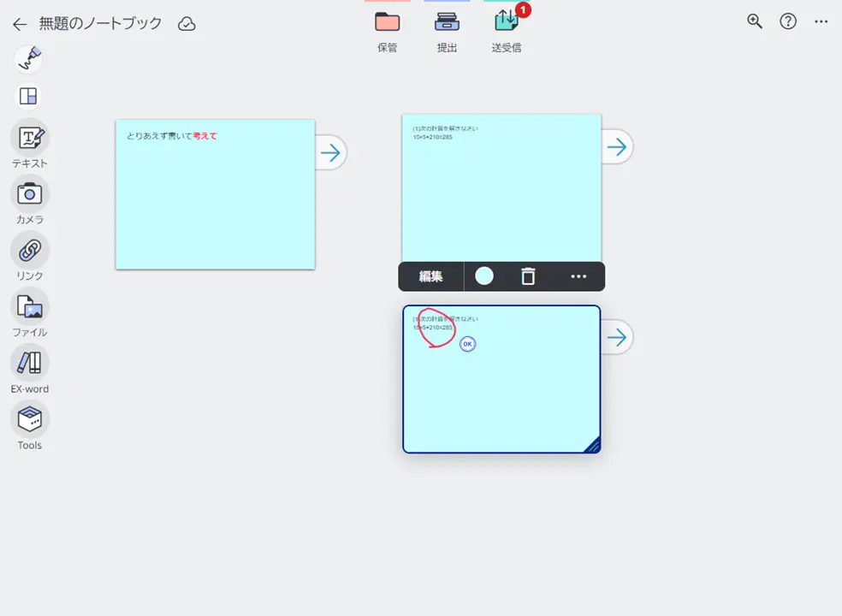
Task: Check 送受信 send/receive with notification badge
Action: [x=507, y=26]
